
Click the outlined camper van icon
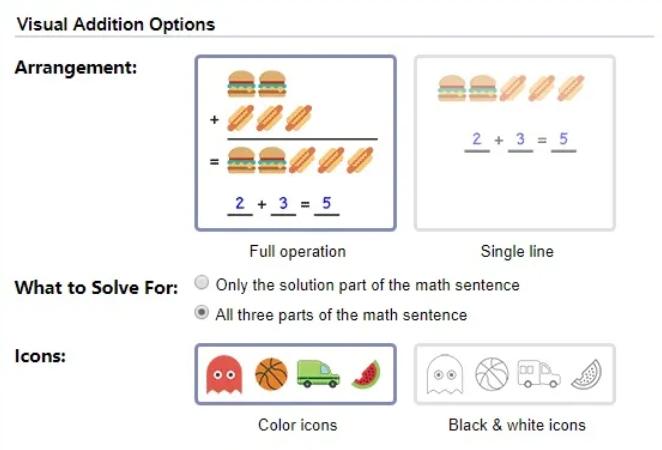(x=539, y=374)
